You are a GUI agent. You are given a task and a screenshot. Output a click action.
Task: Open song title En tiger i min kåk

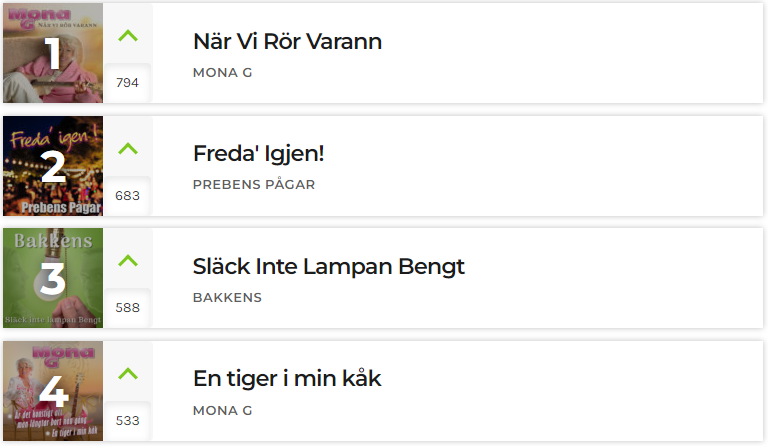coord(287,378)
